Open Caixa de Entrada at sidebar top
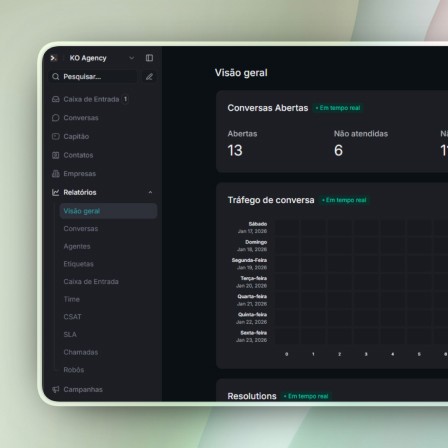 tap(90, 99)
